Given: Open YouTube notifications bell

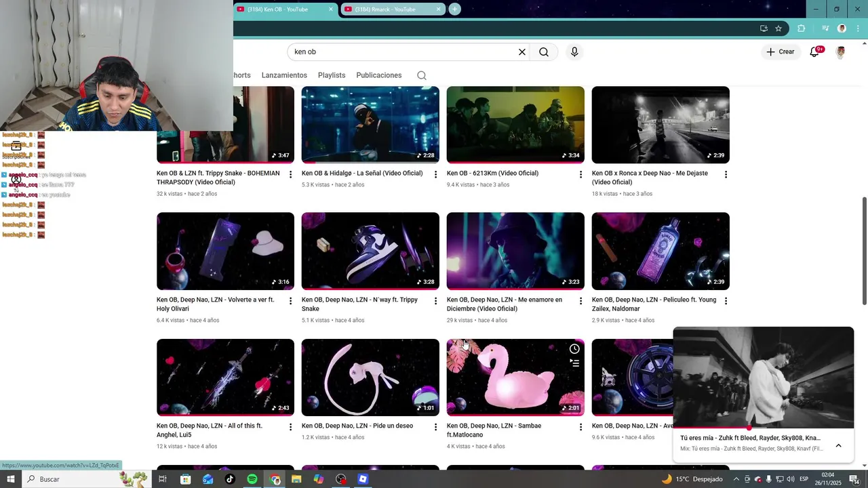Looking at the screenshot, I should point(814,52).
